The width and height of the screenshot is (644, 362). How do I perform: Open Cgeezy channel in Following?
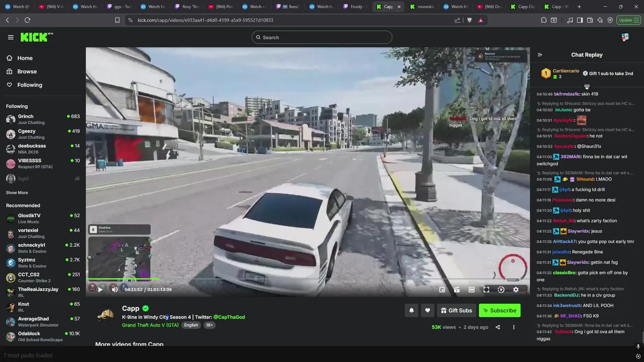click(43, 134)
